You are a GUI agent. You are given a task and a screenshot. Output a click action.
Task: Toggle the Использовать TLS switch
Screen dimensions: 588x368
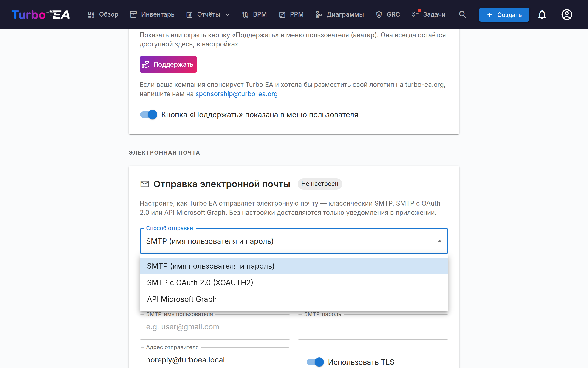coord(315,362)
